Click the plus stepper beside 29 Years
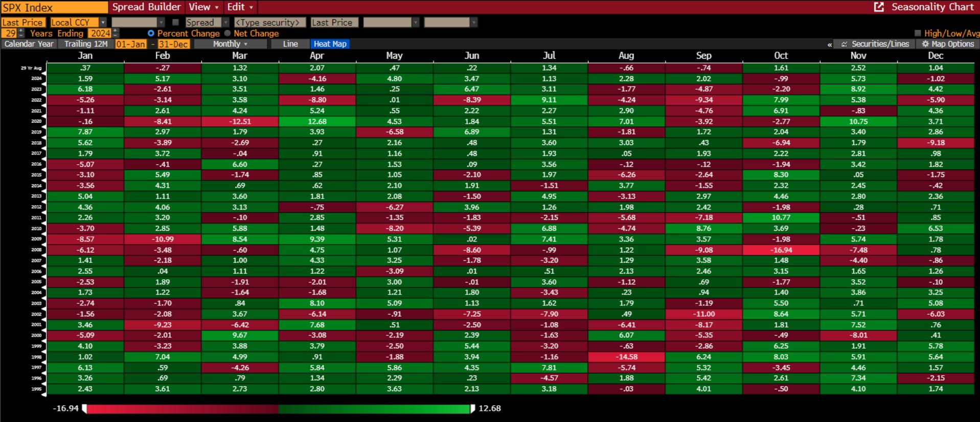980x422 pixels. click(x=21, y=31)
